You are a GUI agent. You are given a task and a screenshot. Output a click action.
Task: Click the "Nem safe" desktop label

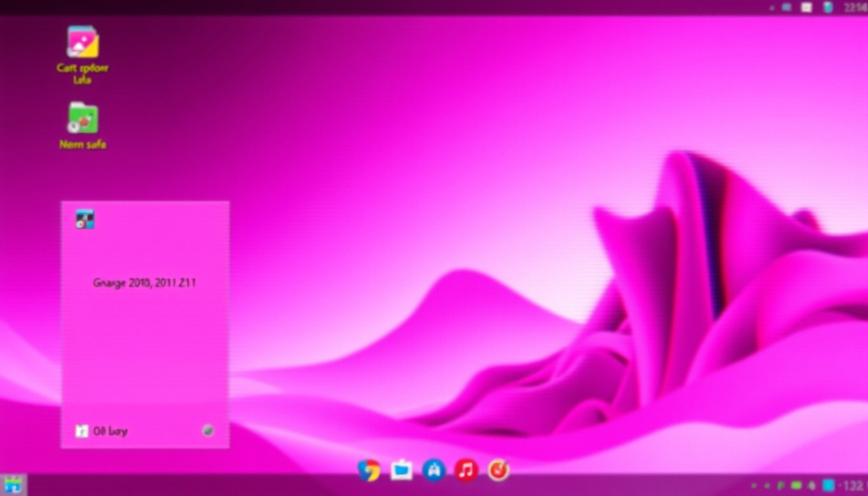(83, 145)
